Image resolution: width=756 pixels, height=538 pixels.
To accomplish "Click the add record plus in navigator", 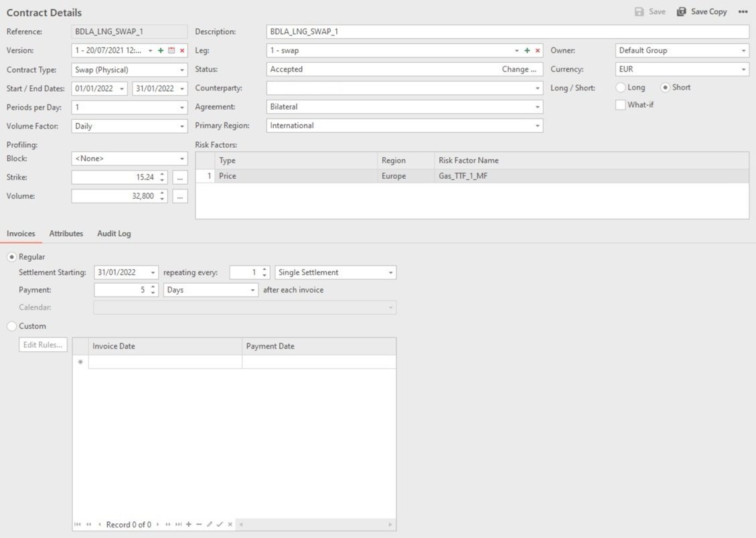I will pyautogui.click(x=189, y=525).
